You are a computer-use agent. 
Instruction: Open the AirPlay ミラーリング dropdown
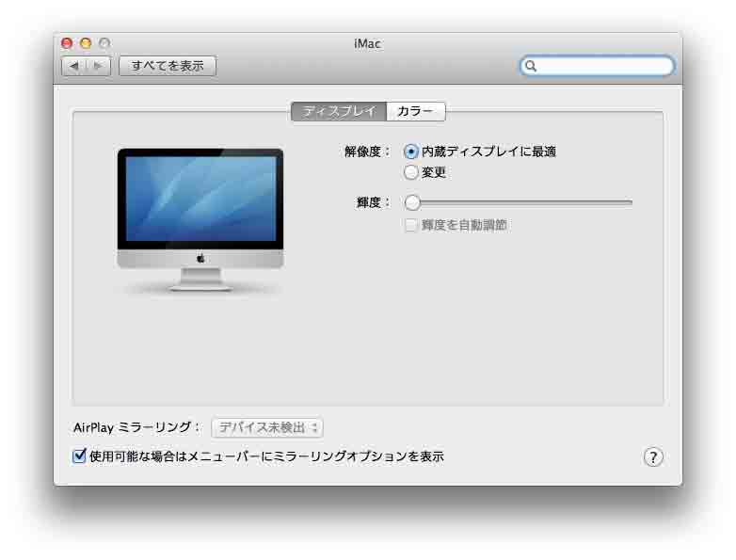tap(267, 427)
